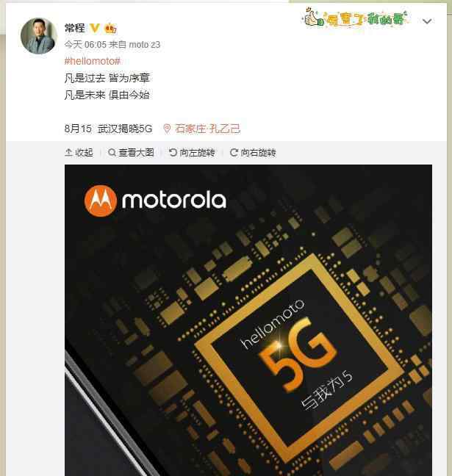Click the yellow V verified badge

pyautogui.click(x=95, y=28)
